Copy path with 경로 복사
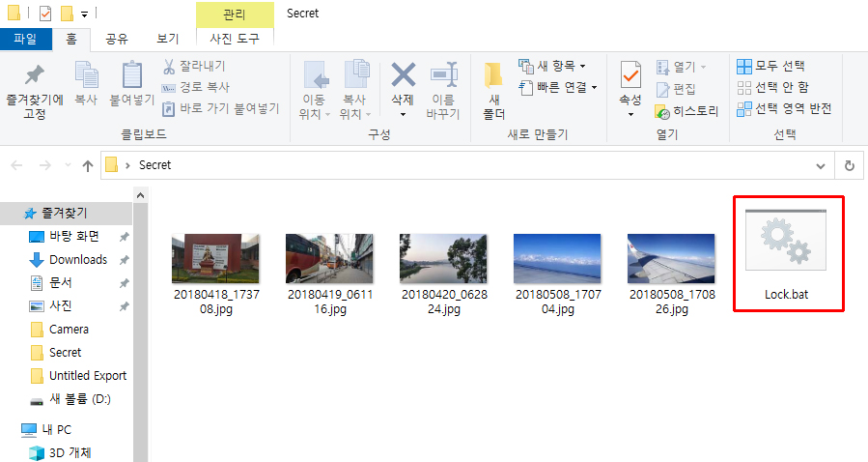This screenshot has height=462, width=868. pyautogui.click(x=195, y=87)
